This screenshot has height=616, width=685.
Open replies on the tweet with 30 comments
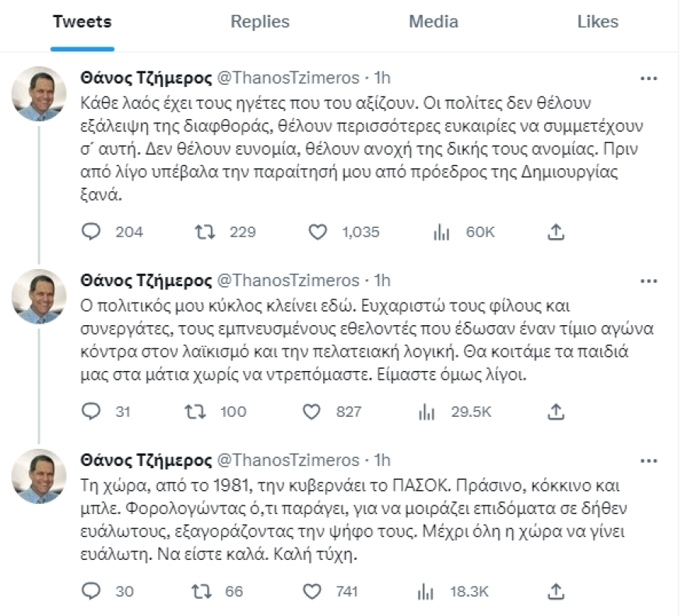pyautogui.click(x=93, y=592)
